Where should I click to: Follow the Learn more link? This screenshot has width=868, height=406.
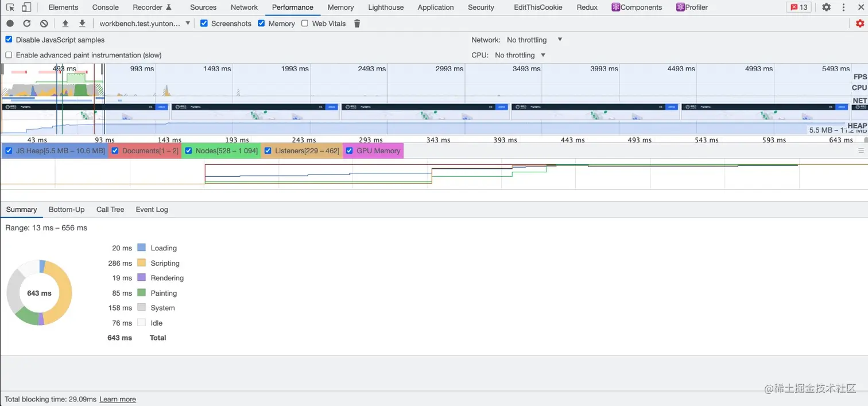click(118, 399)
